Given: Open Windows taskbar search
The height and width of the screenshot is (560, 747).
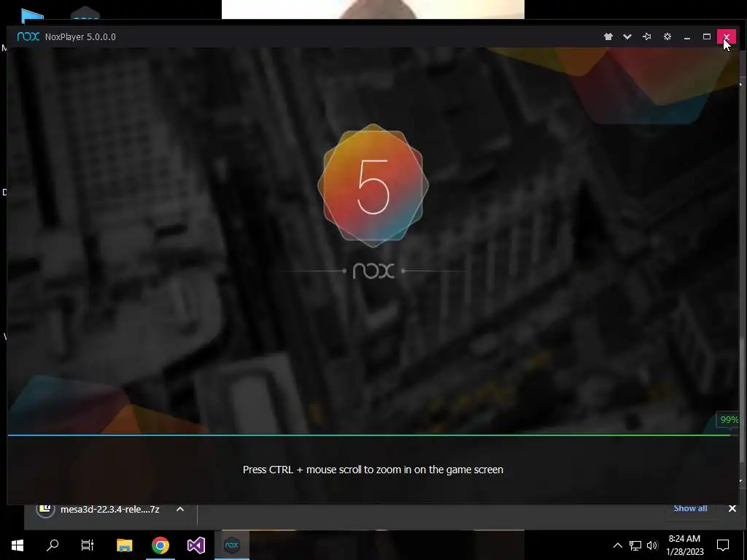Looking at the screenshot, I should click(x=53, y=545).
